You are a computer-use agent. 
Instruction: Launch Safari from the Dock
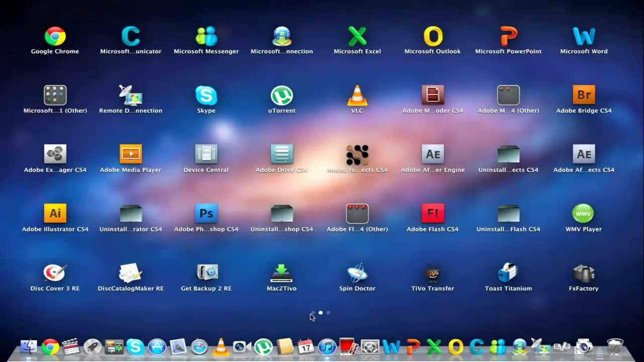tap(199, 347)
